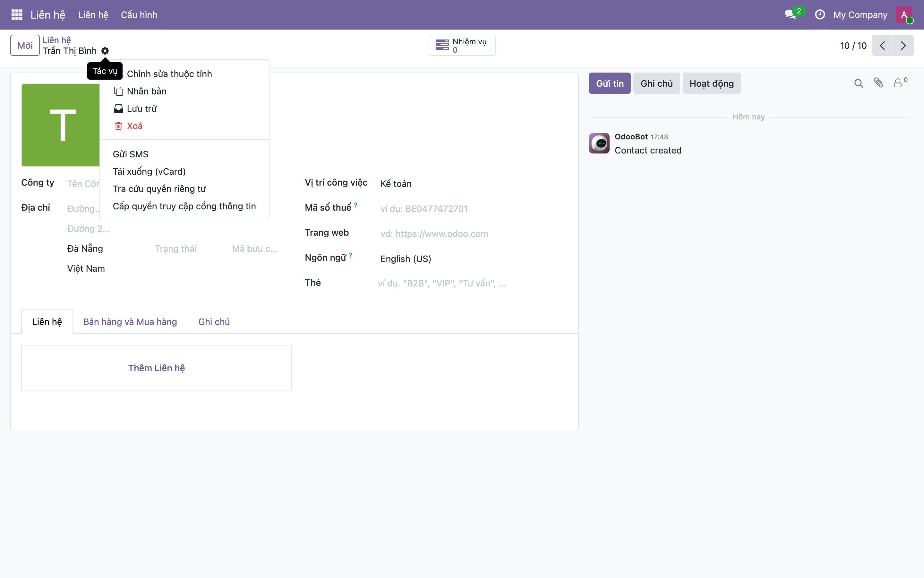Switch to the Liên hệ tab

pos(47,321)
